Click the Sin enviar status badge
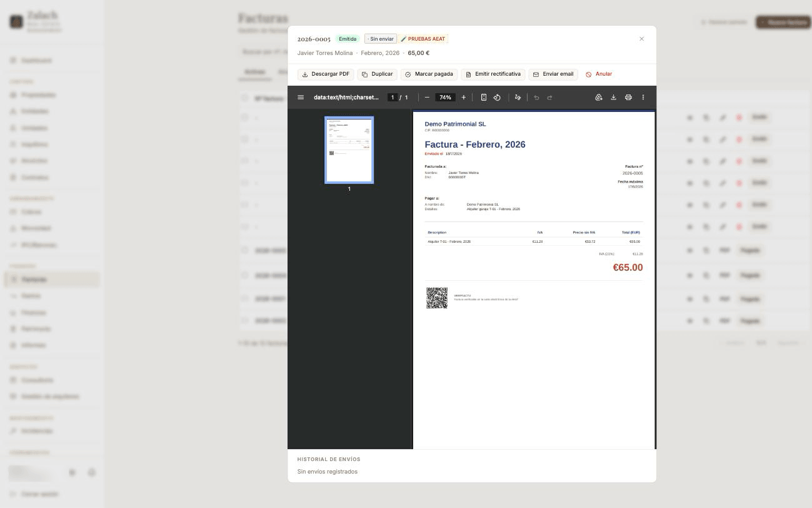812x508 pixels. [381, 39]
